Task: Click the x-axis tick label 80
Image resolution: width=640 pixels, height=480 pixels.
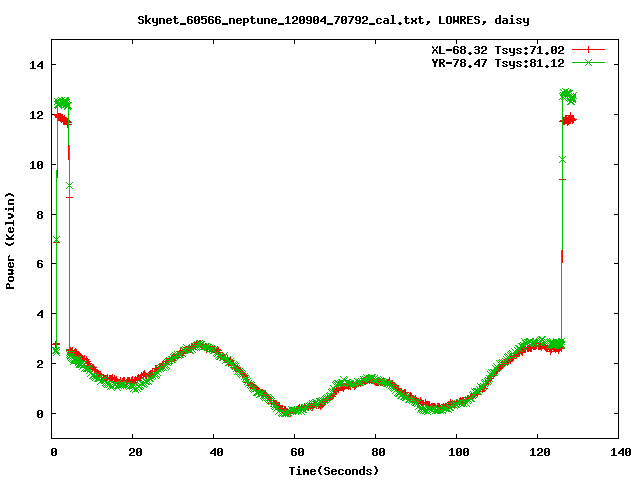Action: (378, 452)
